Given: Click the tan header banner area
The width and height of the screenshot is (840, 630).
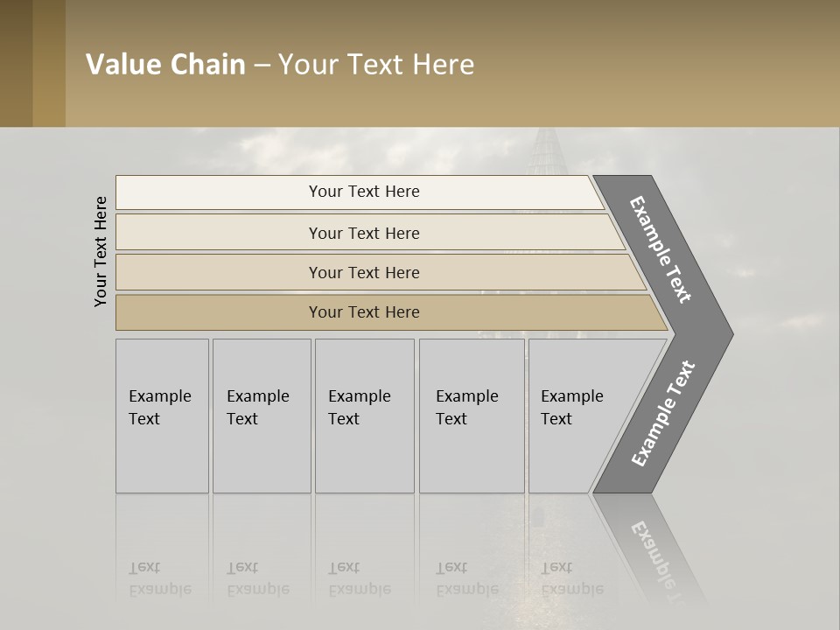Looking at the screenshot, I should point(452,63).
